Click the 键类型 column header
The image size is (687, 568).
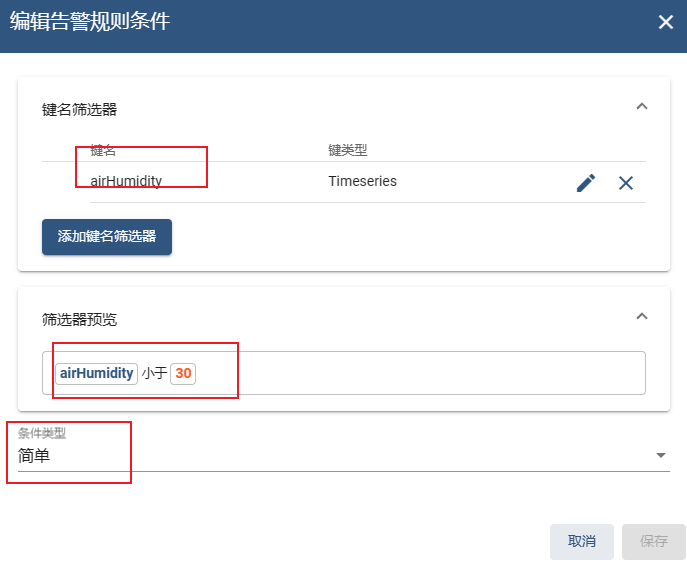click(x=347, y=150)
